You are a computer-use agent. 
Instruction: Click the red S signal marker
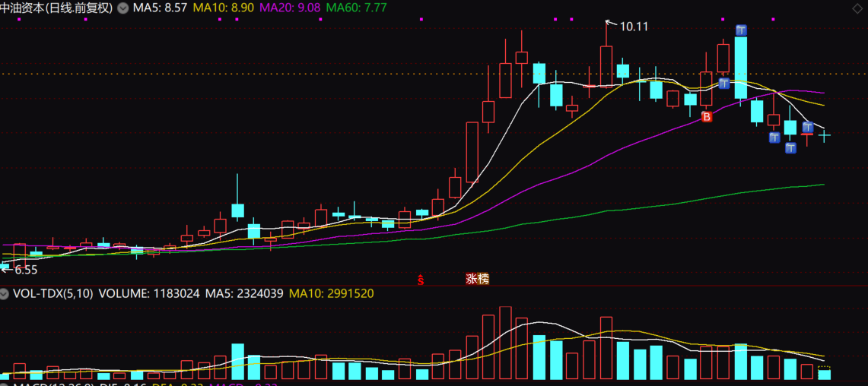tap(420, 280)
